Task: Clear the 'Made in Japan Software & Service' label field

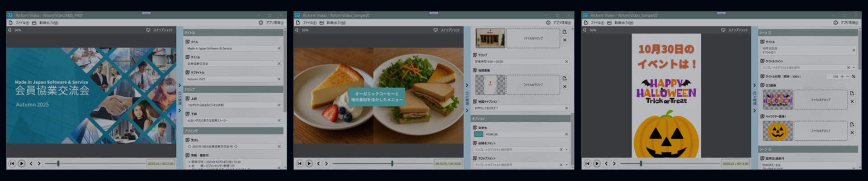Action: click(x=279, y=48)
